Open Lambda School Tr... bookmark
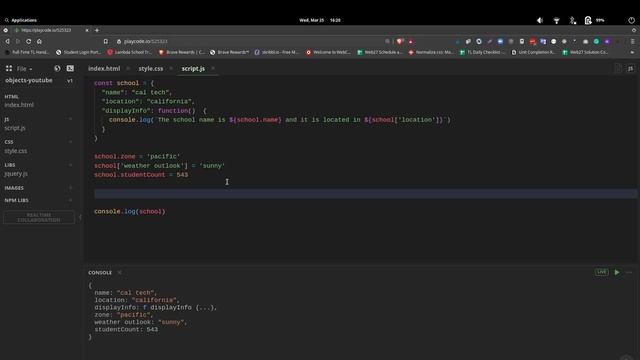 coord(129,52)
